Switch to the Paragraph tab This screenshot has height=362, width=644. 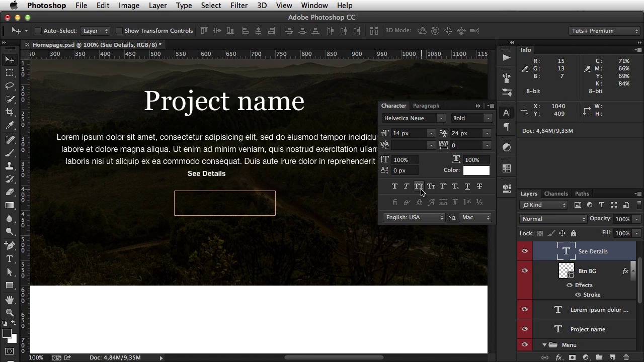426,106
